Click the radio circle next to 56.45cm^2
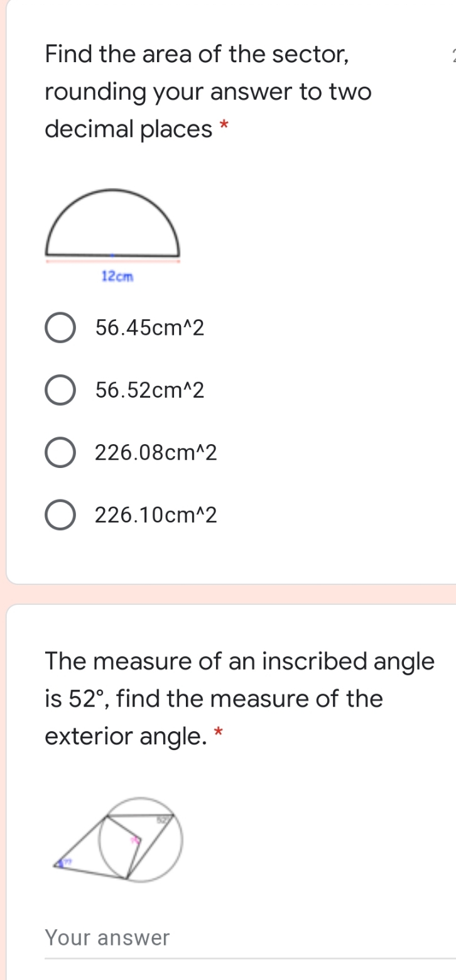This screenshot has height=980, width=456. coord(59,327)
